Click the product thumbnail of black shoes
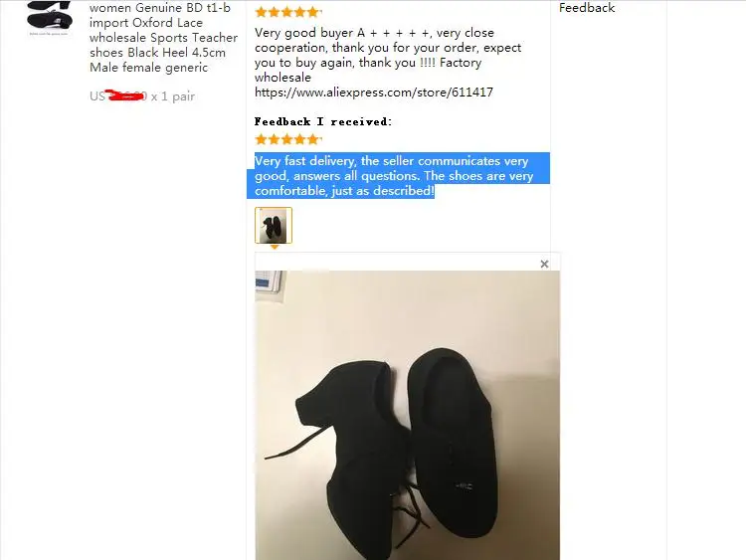This screenshot has height=560, width=746. 50,18
